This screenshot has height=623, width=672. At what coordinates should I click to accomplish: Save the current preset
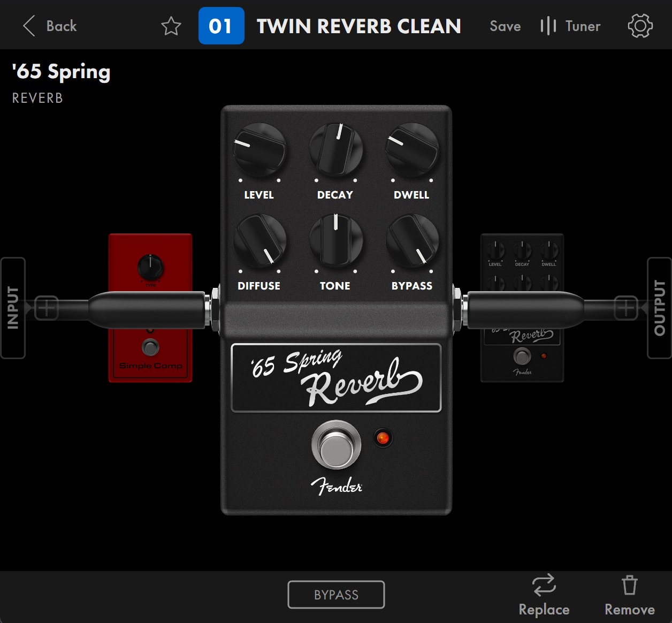click(505, 26)
